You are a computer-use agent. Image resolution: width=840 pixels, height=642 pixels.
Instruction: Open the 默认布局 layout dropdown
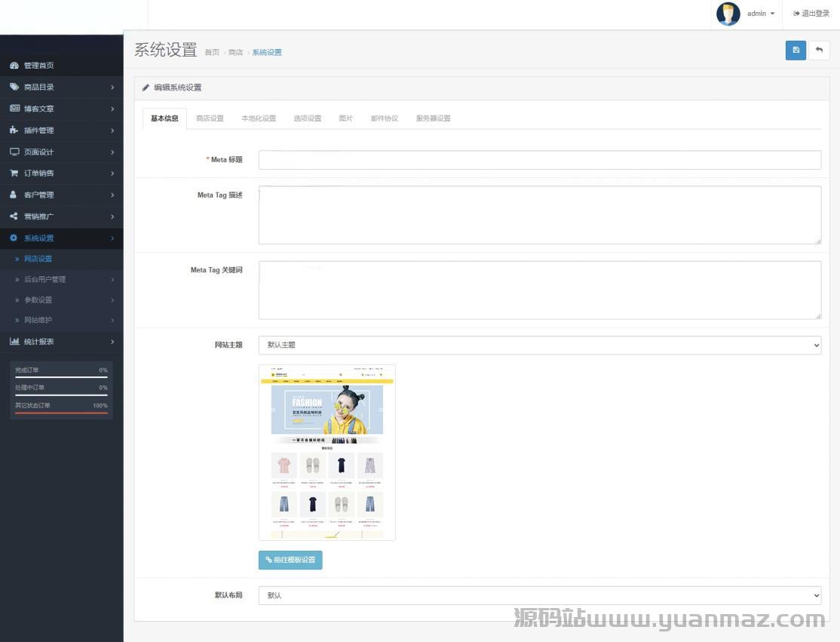tap(539, 595)
